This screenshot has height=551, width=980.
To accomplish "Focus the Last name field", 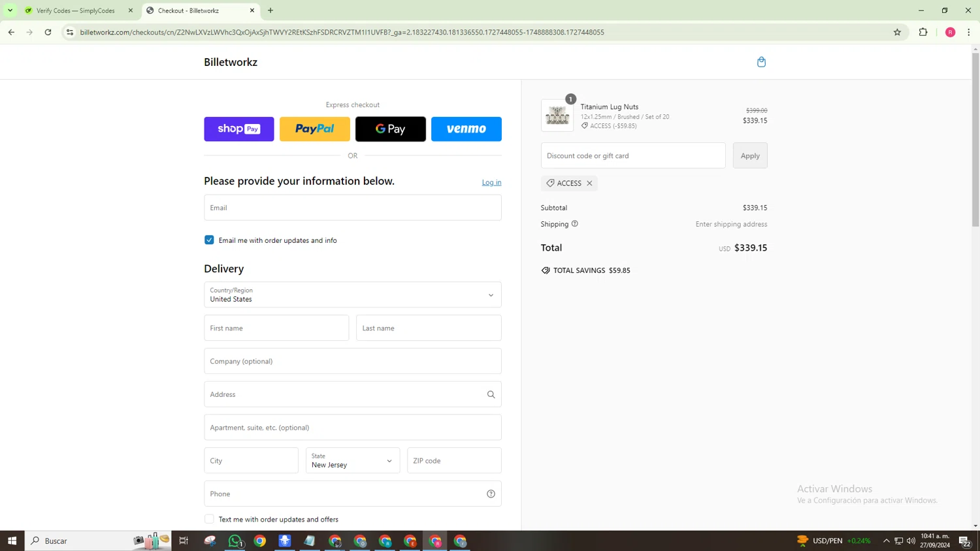I will (429, 328).
